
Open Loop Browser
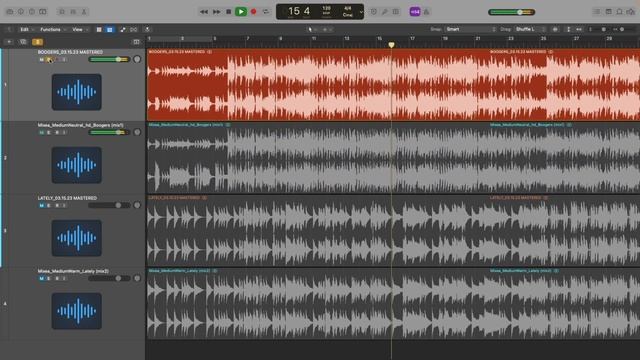[619, 12]
